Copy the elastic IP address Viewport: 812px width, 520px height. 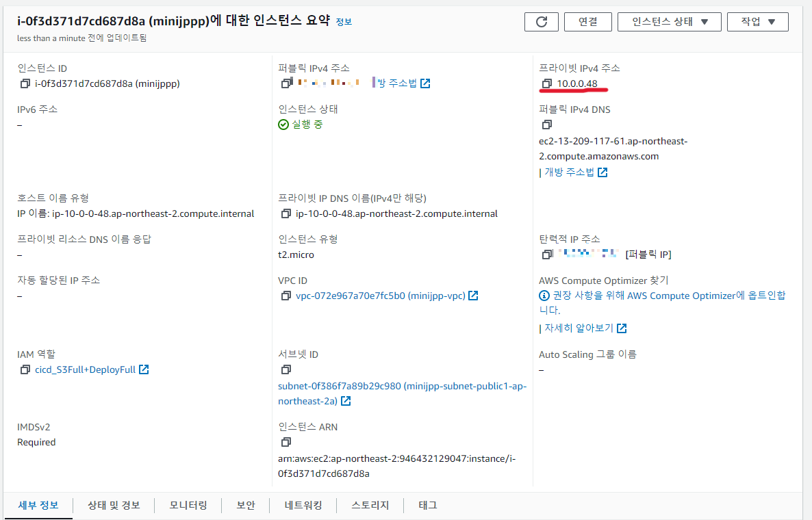(547, 254)
